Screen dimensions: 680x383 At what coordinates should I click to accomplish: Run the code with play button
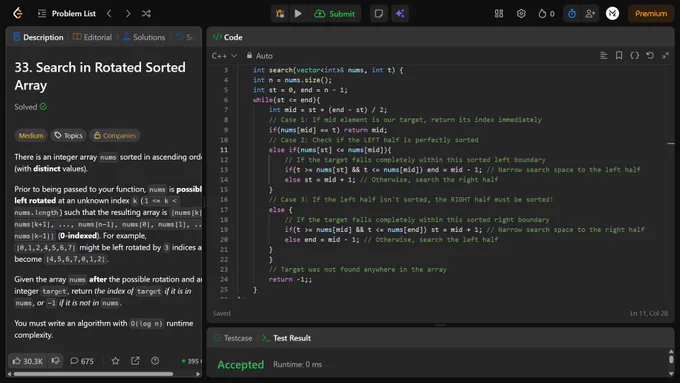tap(298, 13)
